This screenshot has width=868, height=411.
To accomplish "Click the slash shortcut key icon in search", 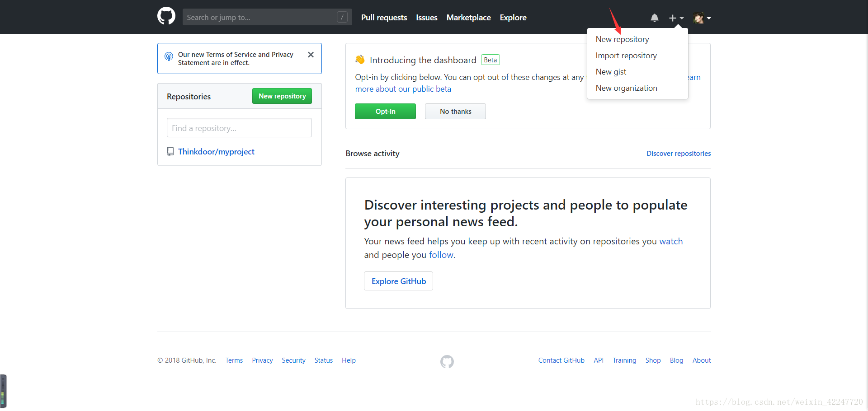I will [x=342, y=17].
